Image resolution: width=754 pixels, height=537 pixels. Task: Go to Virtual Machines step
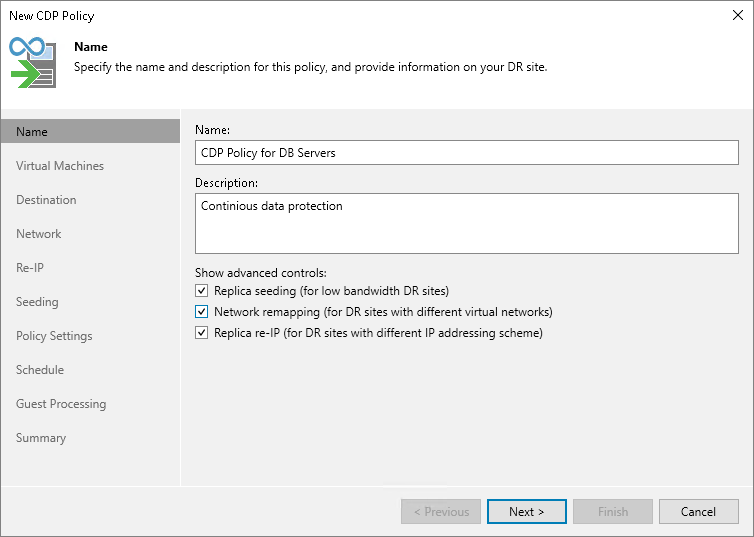60,166
